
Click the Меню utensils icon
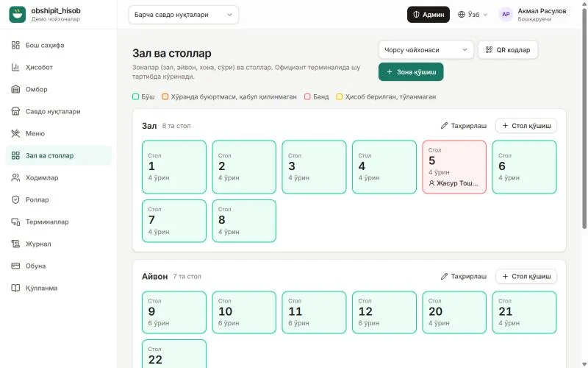[15, 133]
